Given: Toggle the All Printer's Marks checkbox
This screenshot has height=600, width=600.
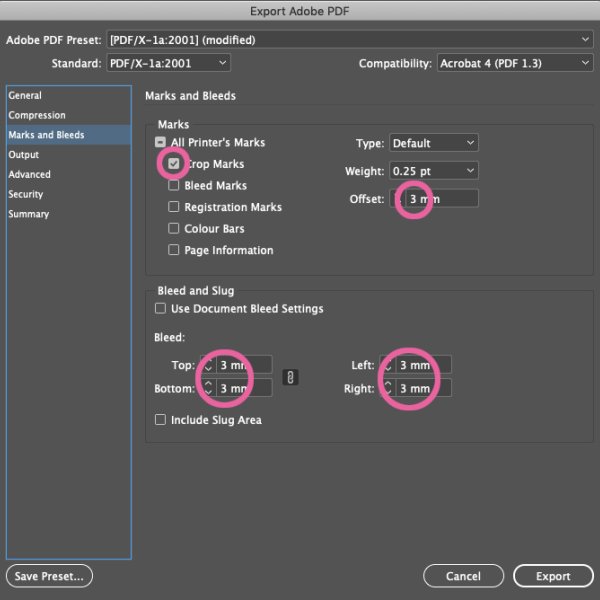Looking at the screenshot, I should pos(160,142).
